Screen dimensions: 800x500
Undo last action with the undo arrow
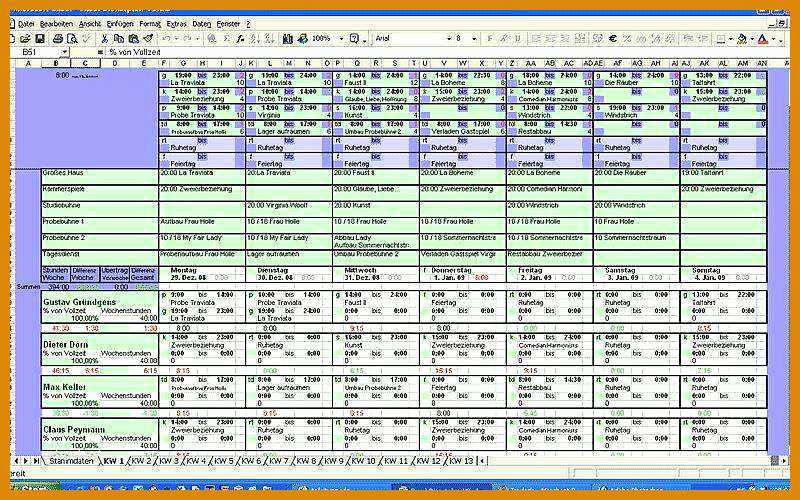click(166, 39)
